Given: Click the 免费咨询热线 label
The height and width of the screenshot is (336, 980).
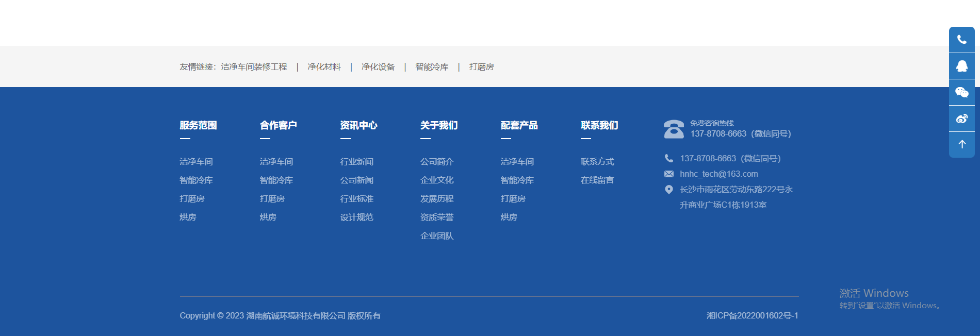Looking at the screenshot, I should (x=712, y=124).
